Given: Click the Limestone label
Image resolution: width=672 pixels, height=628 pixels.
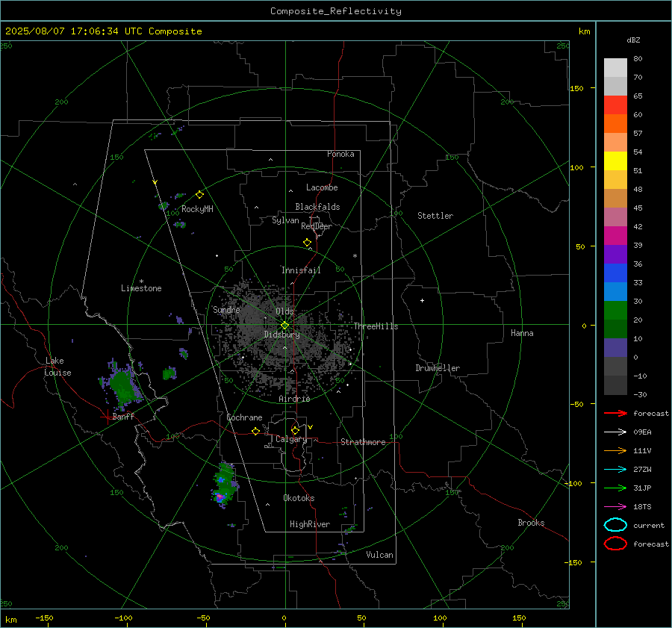Looking at the screenshot, I should tap(141, 288).
